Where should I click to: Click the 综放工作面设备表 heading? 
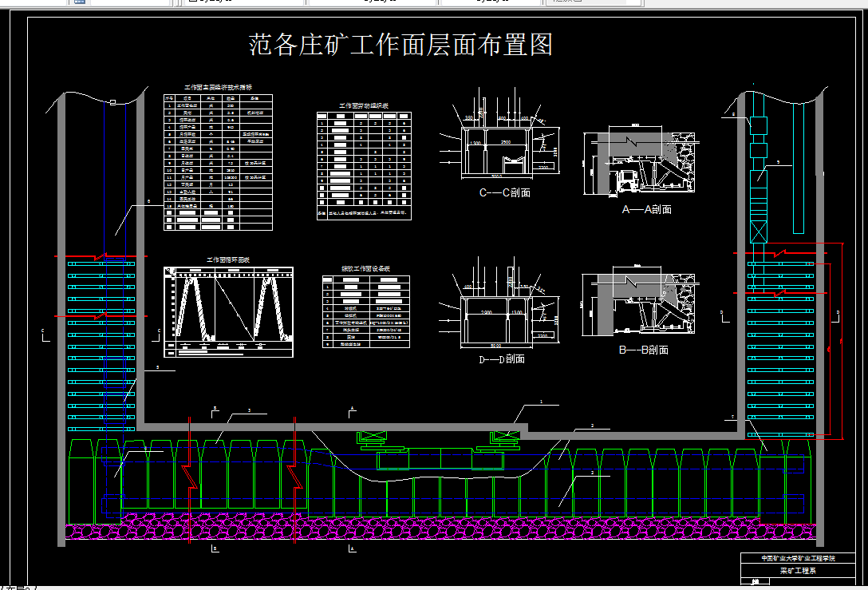365,269
